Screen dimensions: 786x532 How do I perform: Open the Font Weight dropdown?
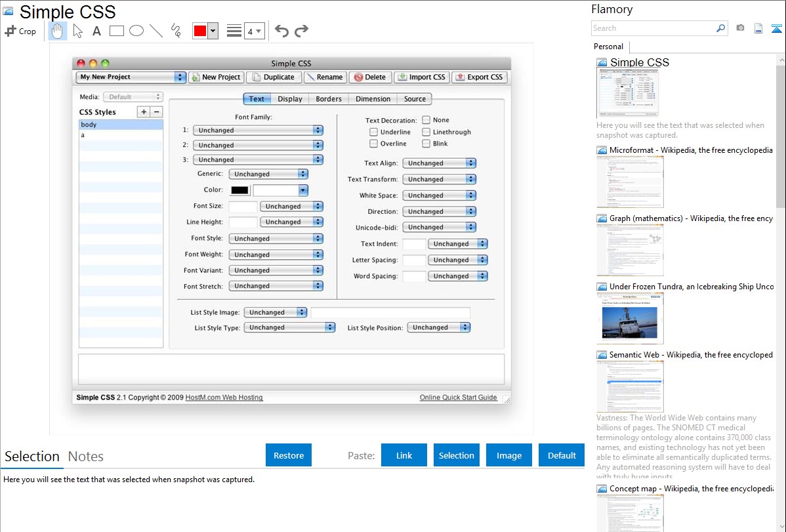[x=276, y=255]
